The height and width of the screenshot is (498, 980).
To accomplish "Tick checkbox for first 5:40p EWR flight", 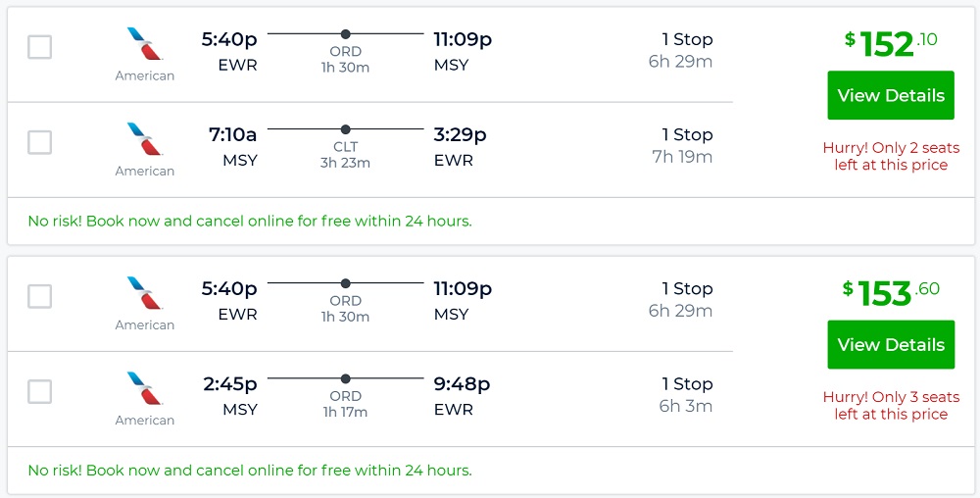I will click(40, 47).
